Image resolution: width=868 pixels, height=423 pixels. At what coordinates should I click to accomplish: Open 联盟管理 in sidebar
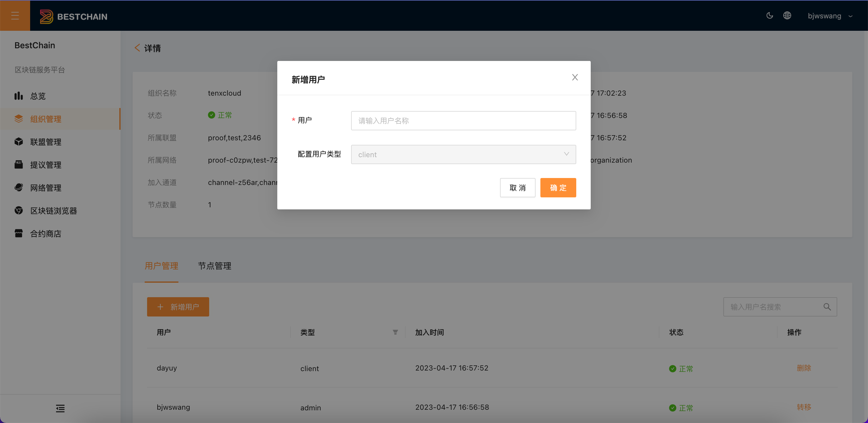click(x=60, y=142)
